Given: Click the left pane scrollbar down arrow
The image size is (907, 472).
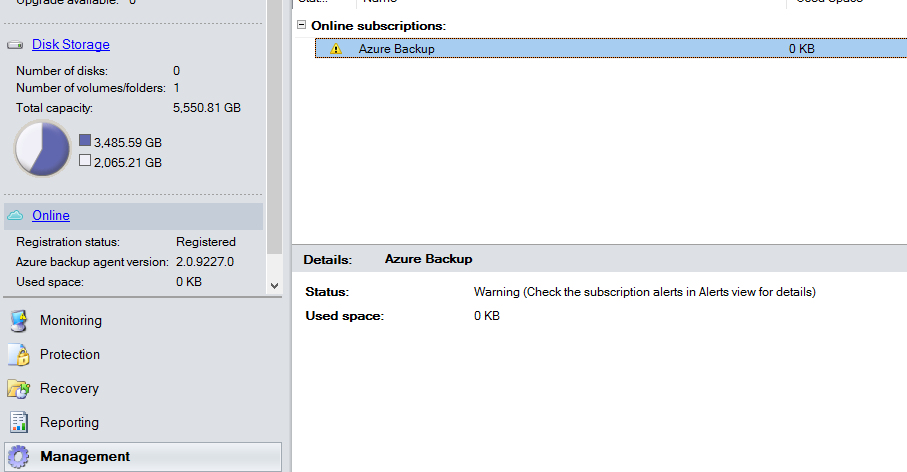Looking at the screenshot, I should point(274,285).
